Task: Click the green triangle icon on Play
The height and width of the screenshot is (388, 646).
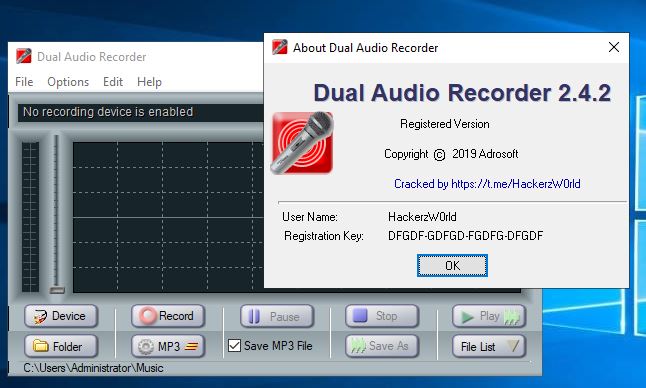Action: [467, 317]
